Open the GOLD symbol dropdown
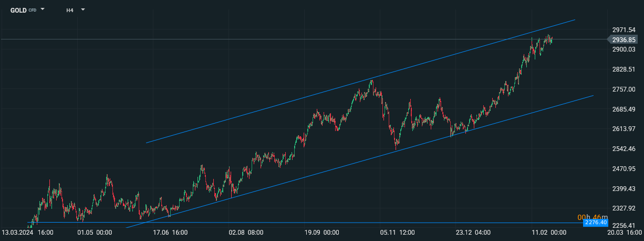644x241 pixels. click(x=43, y=9)
